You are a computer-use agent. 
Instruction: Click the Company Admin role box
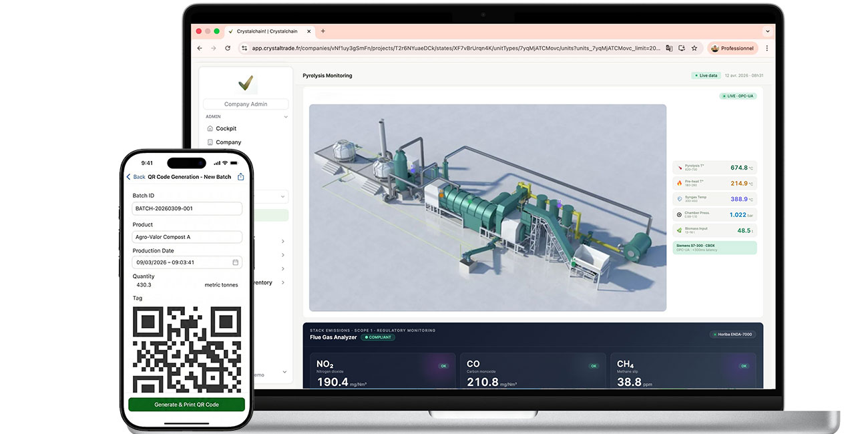[x=246, y=104]
